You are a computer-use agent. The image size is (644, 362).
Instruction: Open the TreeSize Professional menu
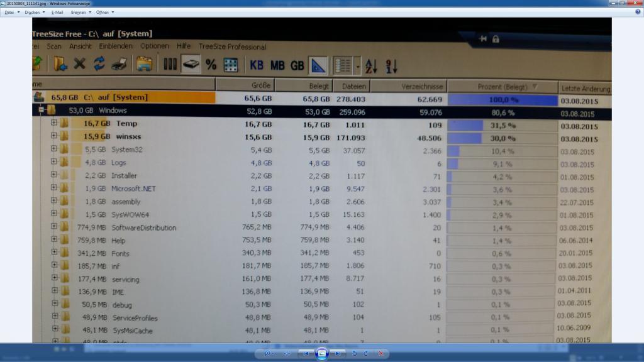click(233, 47)
